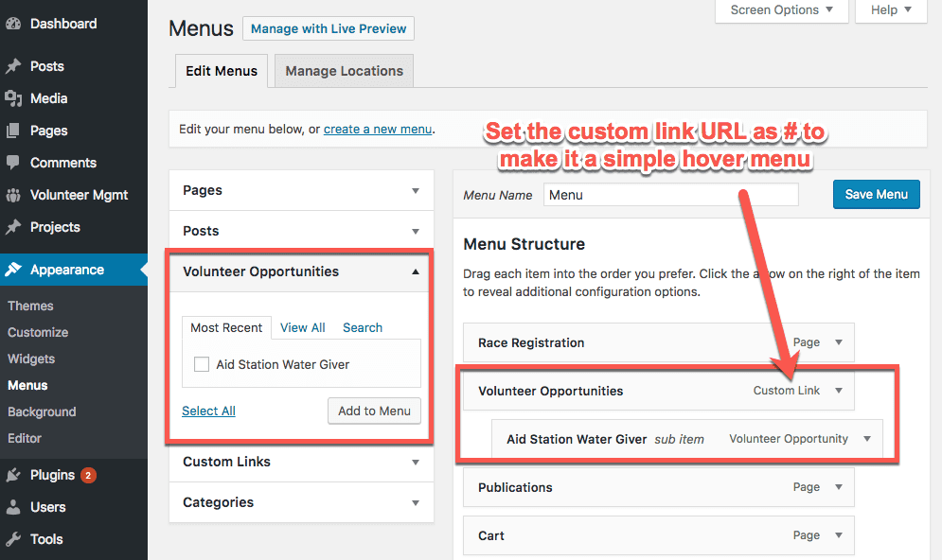Open the Screen Options dropdown
942x560 pixels.
pyautogui.click(x=782, y=10)
